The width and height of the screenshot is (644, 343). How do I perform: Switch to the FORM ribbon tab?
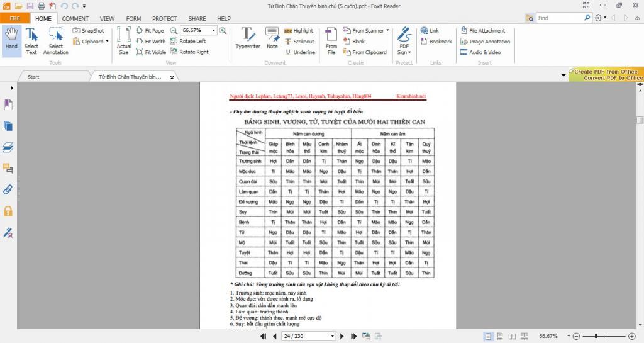click(x=133, y=18)
